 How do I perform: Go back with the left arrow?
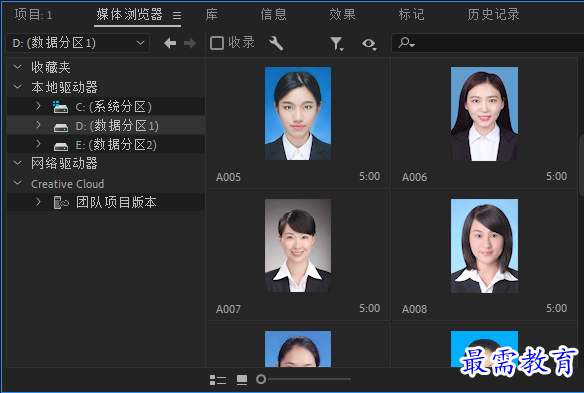coord(170,43)
